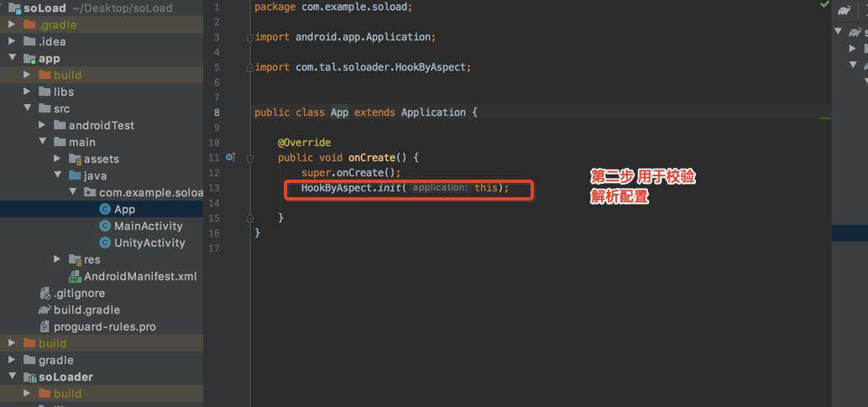Select App in the project tree

(x=124, y=209)
